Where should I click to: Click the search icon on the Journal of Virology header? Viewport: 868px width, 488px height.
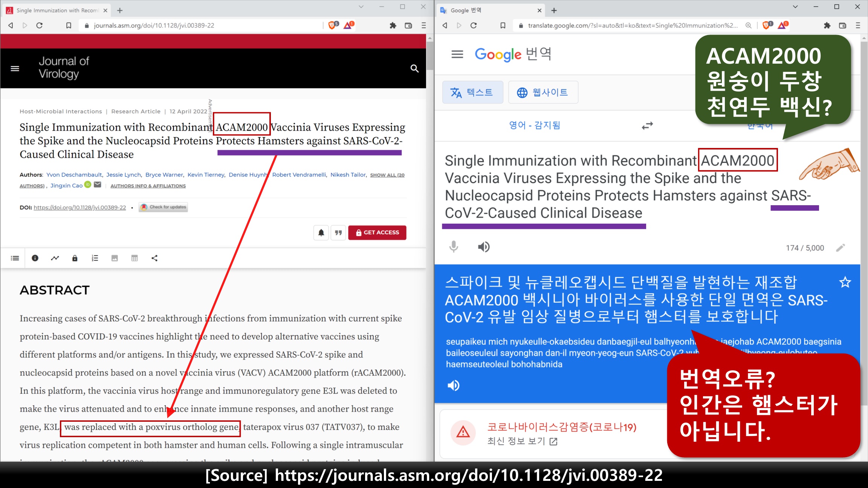point(414,69)
